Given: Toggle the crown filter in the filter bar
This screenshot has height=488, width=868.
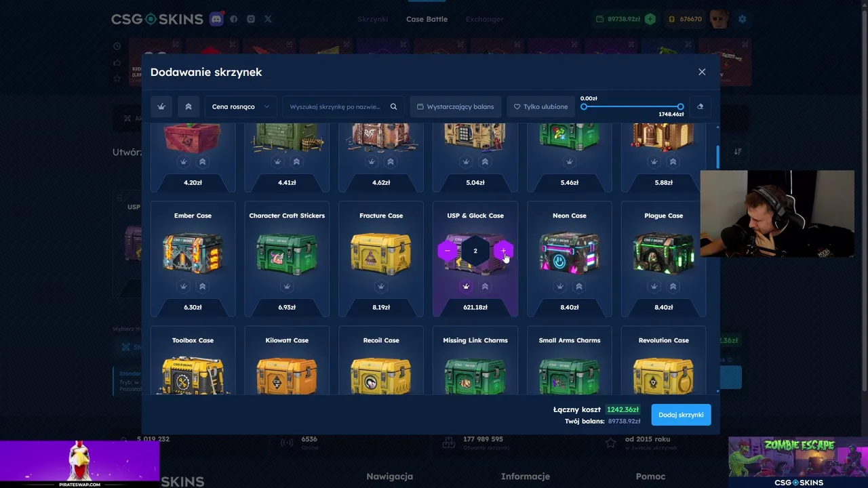Looking at the screenshot, I should pyautogui.click(x=161, y=106).
